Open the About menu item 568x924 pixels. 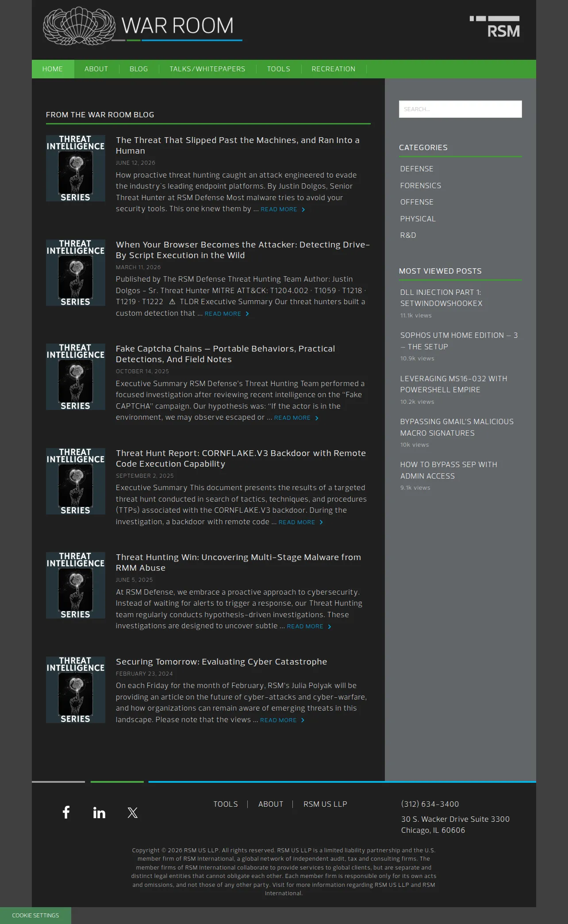pyautogui.click(x=96, y=69)
